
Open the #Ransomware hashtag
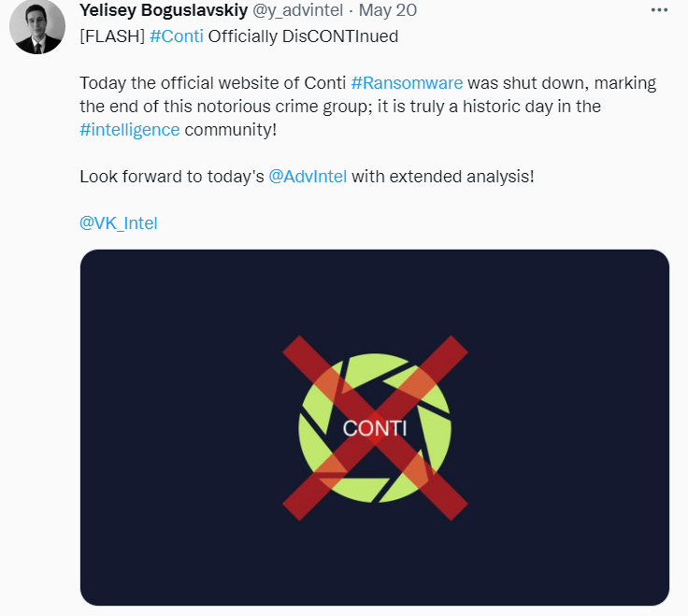[407, 82]
